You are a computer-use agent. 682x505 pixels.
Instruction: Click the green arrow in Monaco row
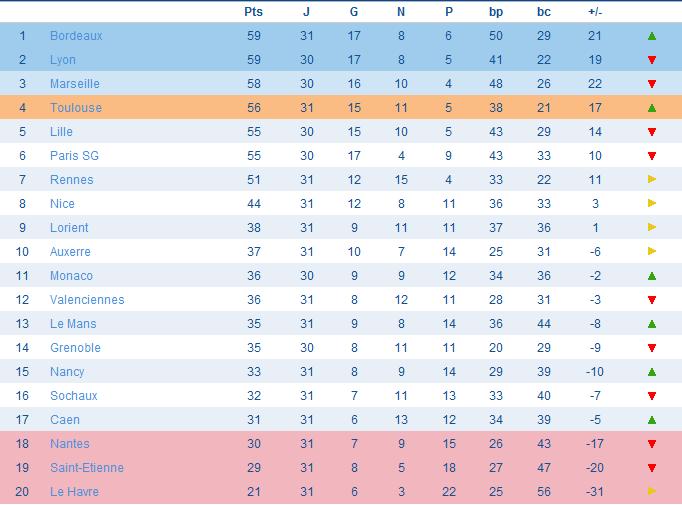[x=652, y=276]
